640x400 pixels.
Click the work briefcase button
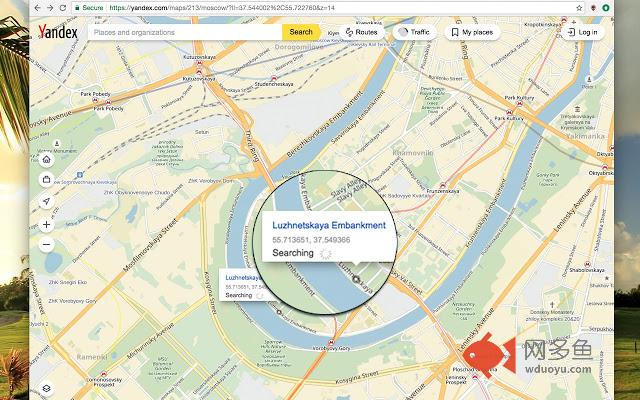[47, 179]
